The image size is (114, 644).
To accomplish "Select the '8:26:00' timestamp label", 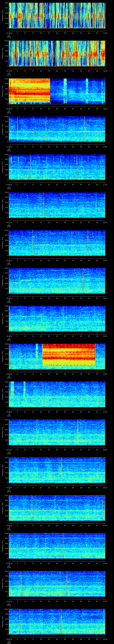I will 9,412.
